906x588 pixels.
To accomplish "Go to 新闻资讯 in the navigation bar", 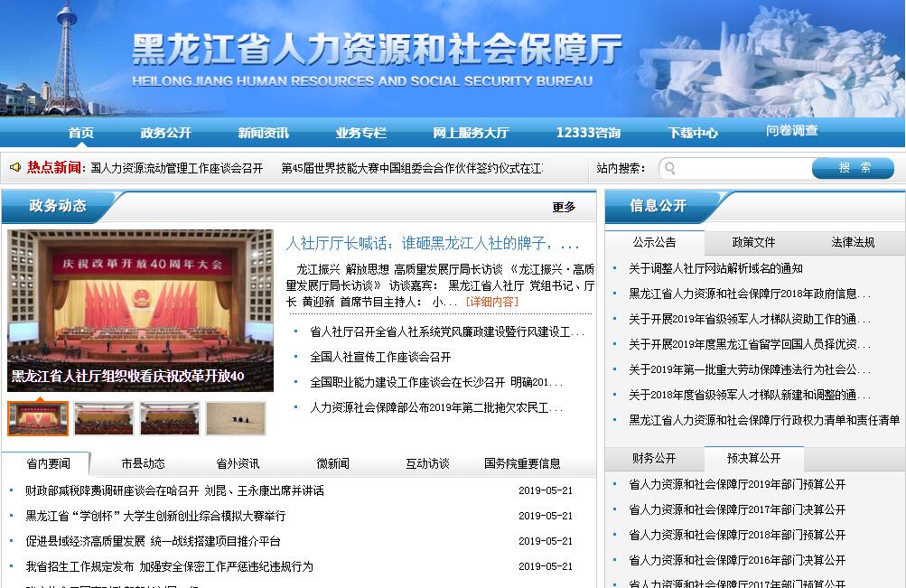I will click(264, 132).
